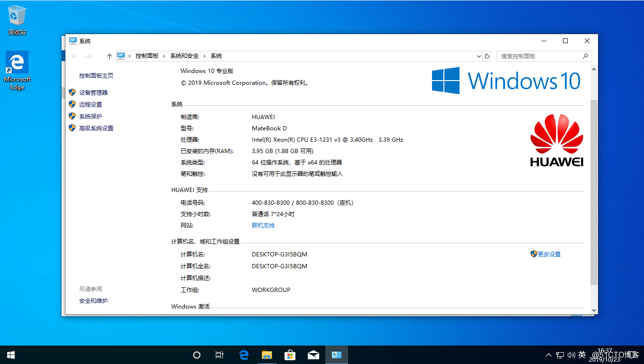Click shield icon beside 远程设置
644x364 pixels.
pos(72,104)
